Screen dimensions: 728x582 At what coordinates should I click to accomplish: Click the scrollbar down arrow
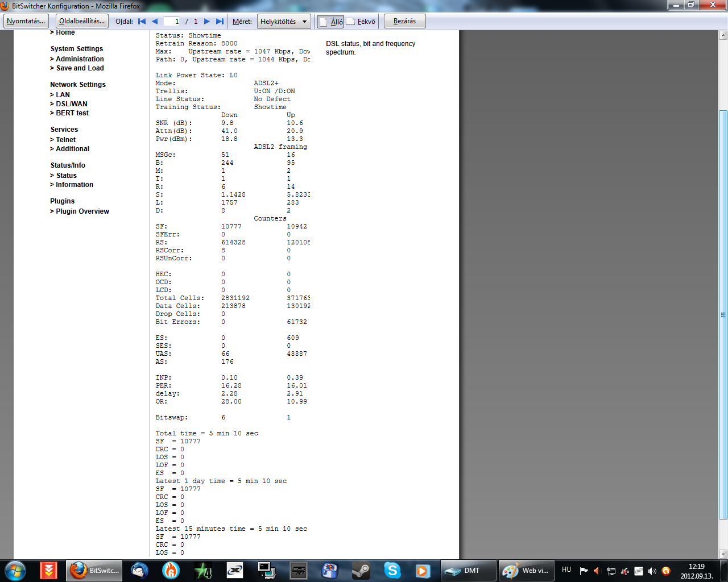click(x=723, y=554)
